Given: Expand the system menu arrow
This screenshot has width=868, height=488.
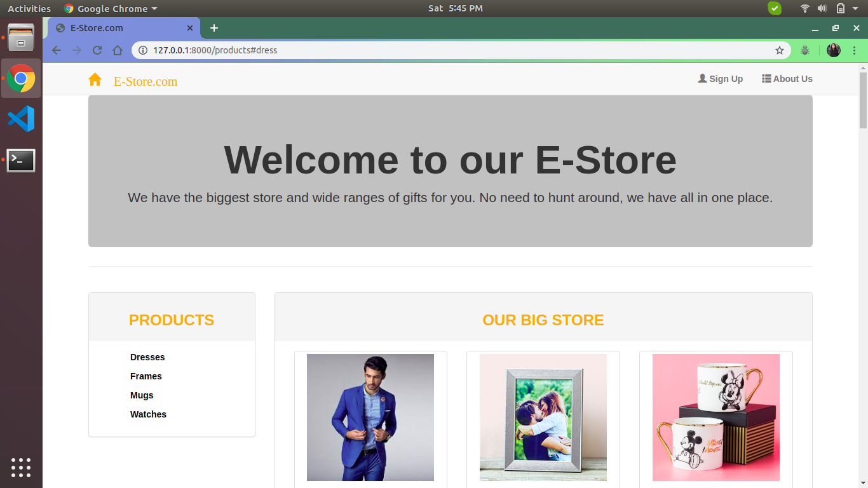Looking at the screenshot, I should (x=855, y=9).
